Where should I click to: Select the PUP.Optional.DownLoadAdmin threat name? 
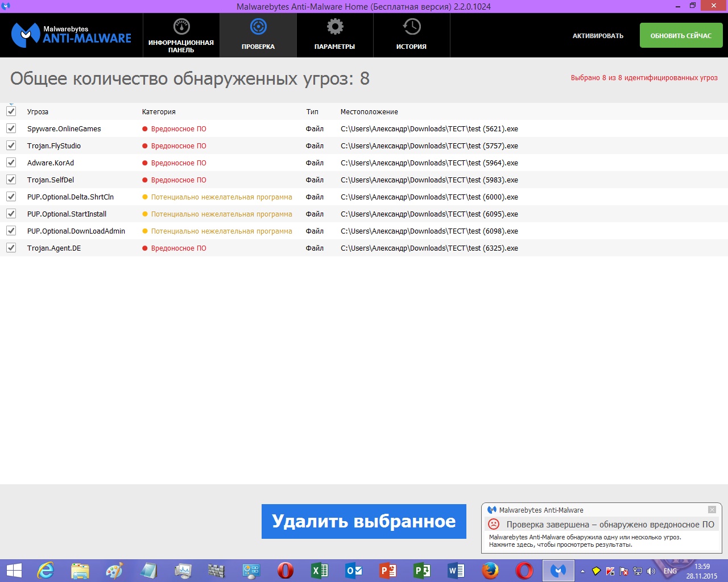(x=76, y=231)
